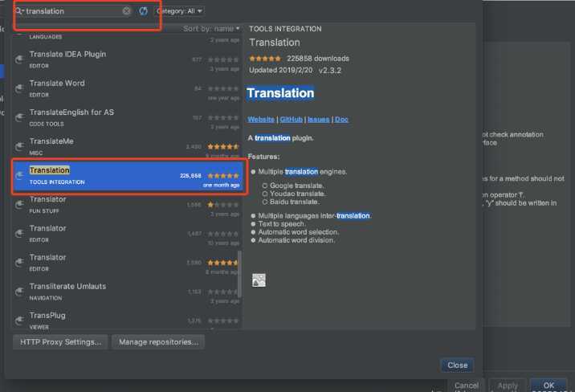
Task: Click the 'Google translate.' feature line
Action: (296, 186)
